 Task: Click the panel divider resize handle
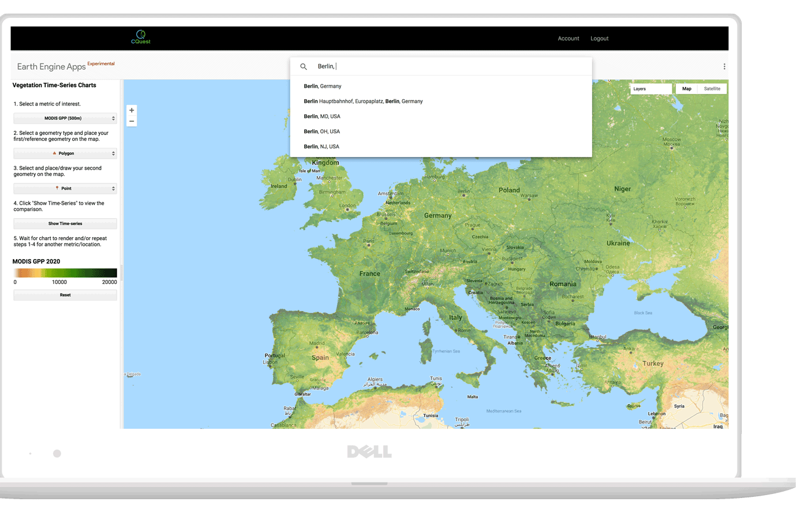coord(122,274)
